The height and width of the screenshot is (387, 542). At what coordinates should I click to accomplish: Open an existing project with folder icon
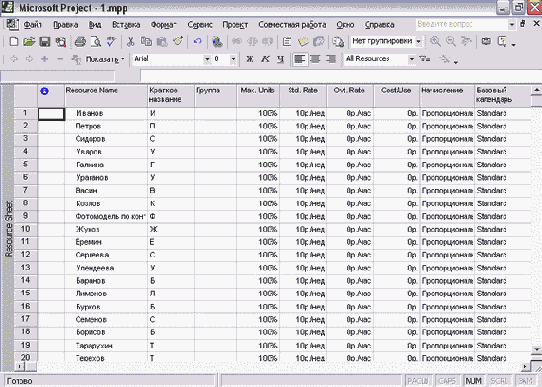tap(29, 42)
